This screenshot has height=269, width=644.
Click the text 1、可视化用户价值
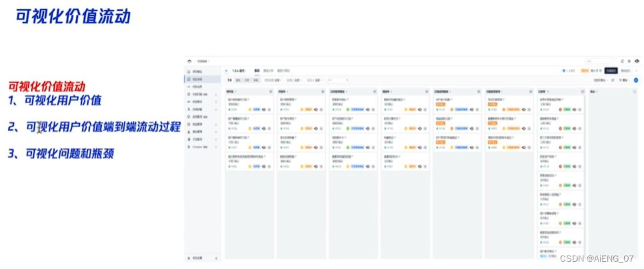55,100
